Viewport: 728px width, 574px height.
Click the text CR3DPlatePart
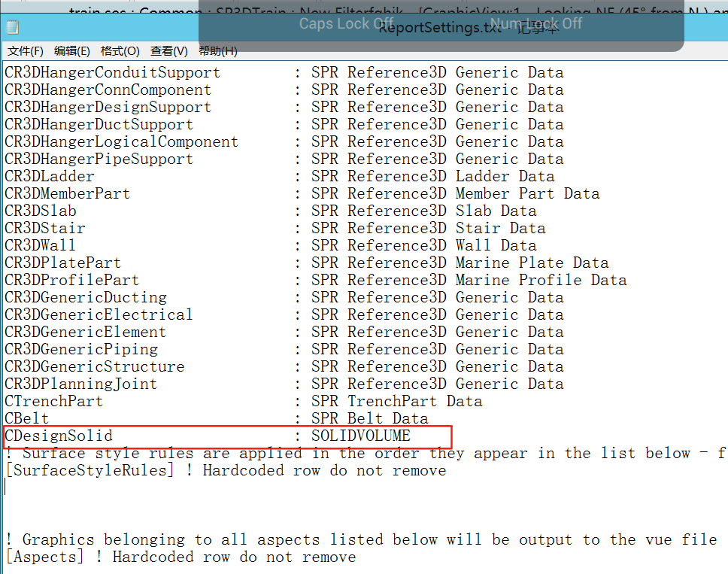click(62, 263)
